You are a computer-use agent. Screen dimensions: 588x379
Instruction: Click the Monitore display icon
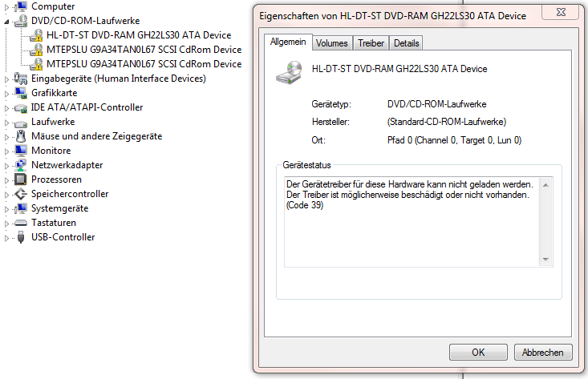(20, 151)
